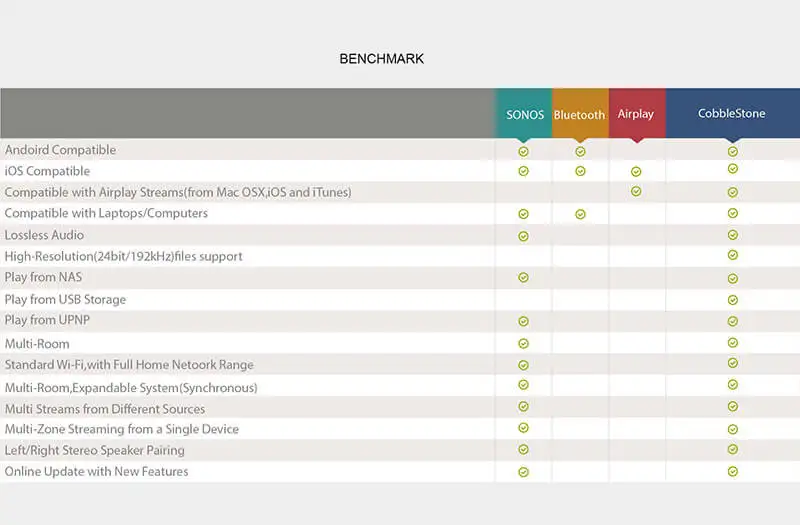Select 'Multi-Zone Streaming from a Single Device'
Viewport: 800px width, 525px height.
click(x=121, y=429)
